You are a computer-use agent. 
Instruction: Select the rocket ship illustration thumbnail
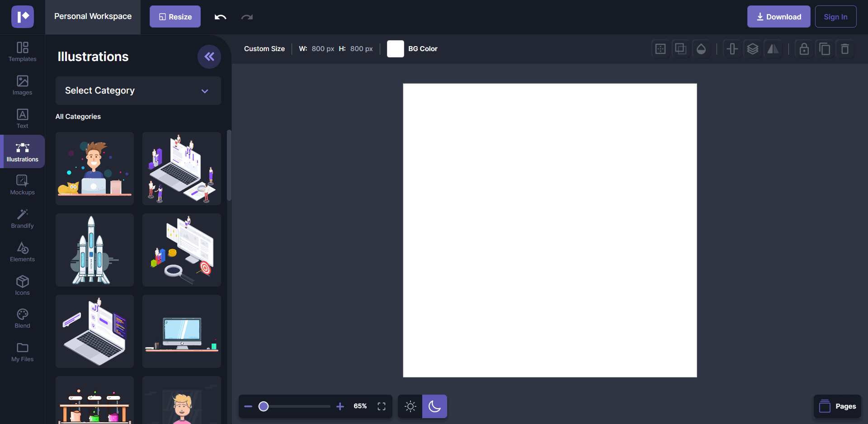(94, 250)
